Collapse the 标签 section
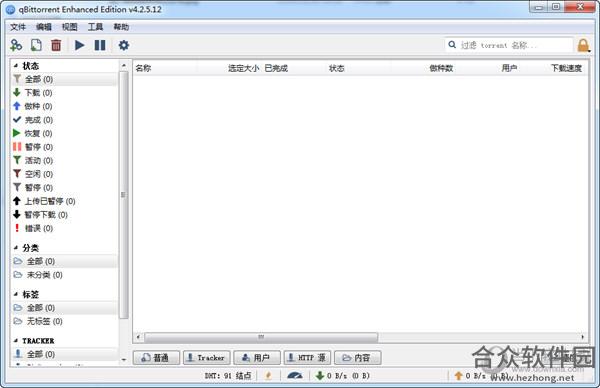600x388 pixels. [16, 294]
